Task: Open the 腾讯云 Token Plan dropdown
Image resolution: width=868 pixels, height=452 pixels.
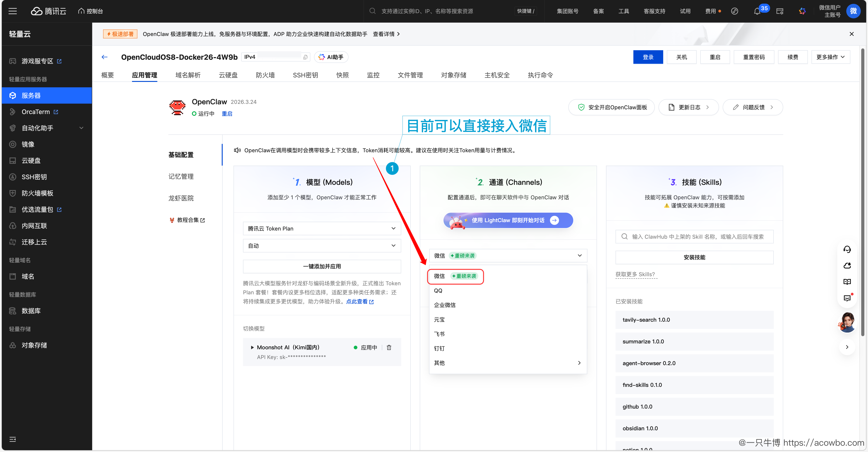Action: 322,228
